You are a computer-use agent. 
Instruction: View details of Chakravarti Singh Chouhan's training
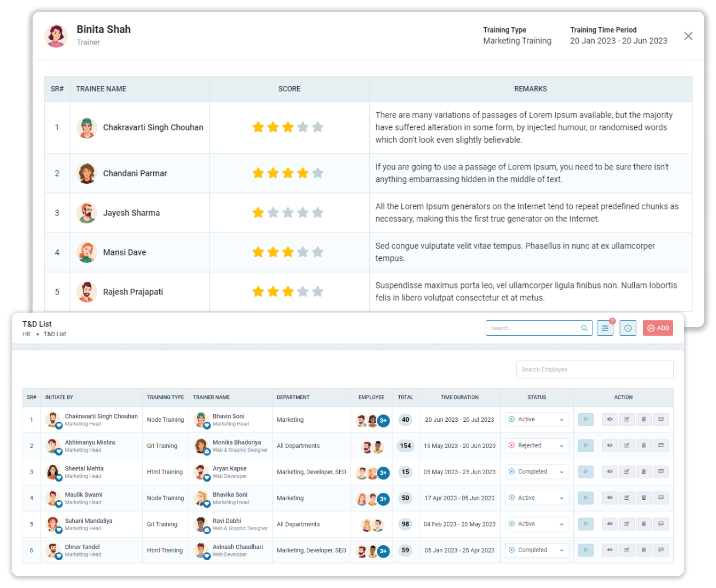pyautogui.click(x=610, y=420)
